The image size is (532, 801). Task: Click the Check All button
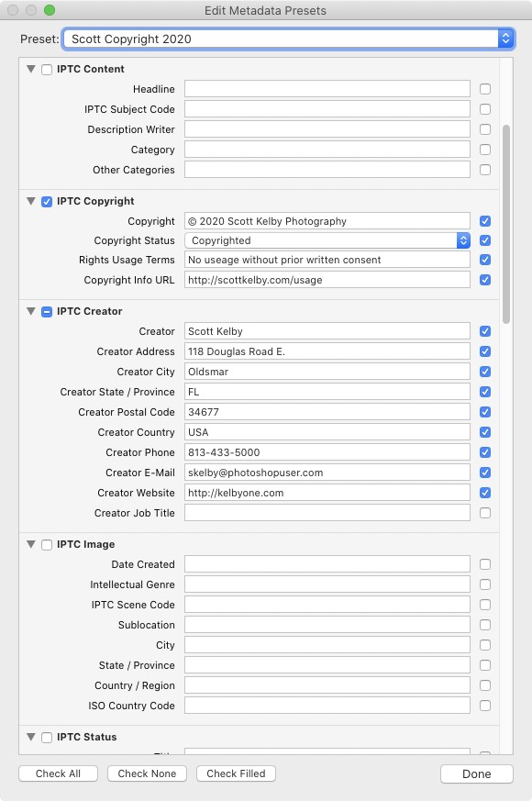[x=58, y=773]
